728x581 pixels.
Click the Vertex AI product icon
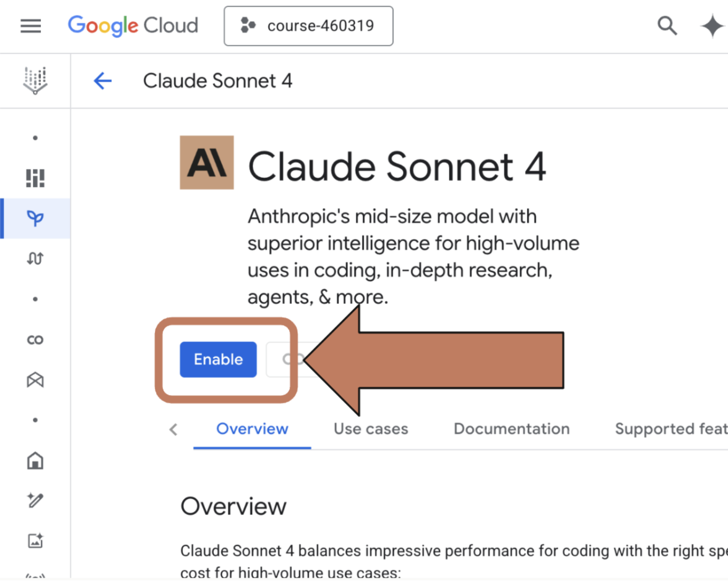[x=35, y=81]
